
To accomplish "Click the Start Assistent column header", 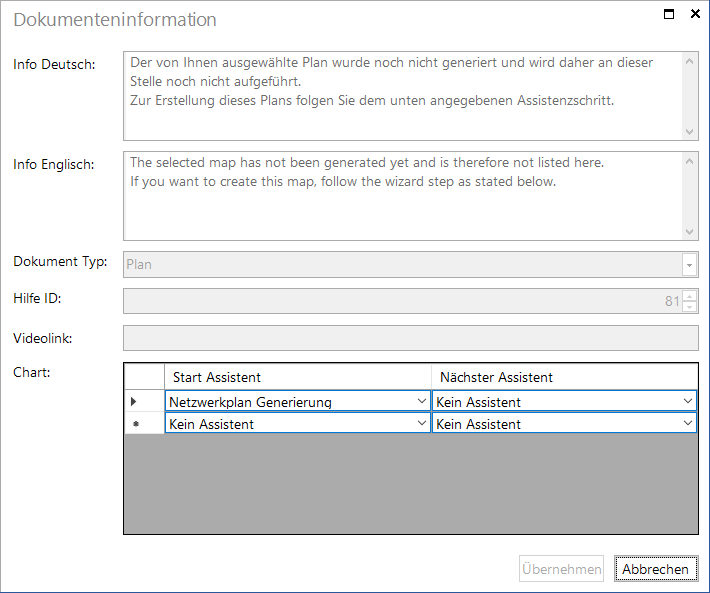I will click(297, 377).
